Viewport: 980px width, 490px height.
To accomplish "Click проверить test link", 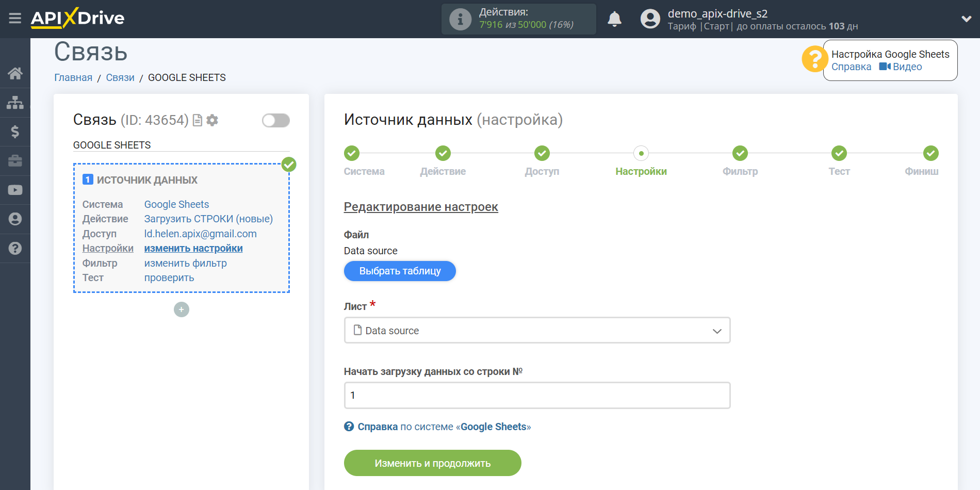I will 169,277.
